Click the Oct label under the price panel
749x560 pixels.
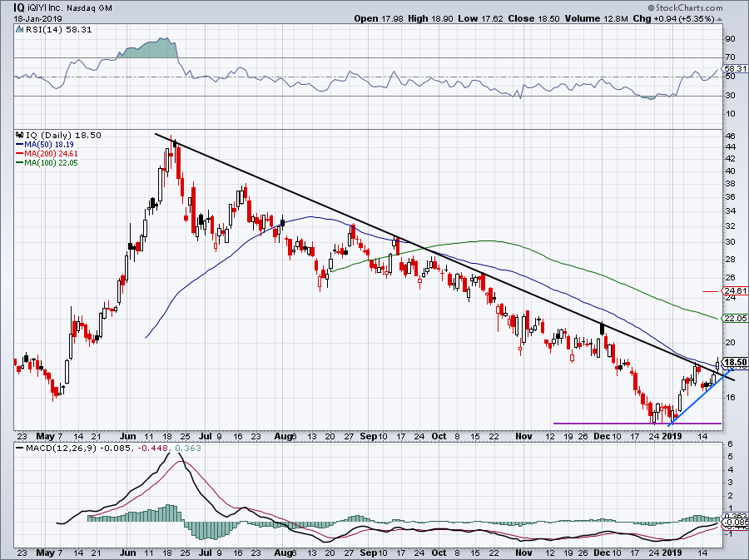tap(439, 436)
